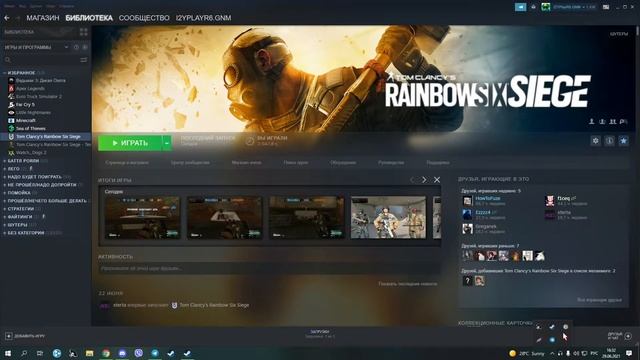This screenshot has height=360, width=640.
Task: Expand the СТРАТЕГИИ category
Action: coord(5,209)
